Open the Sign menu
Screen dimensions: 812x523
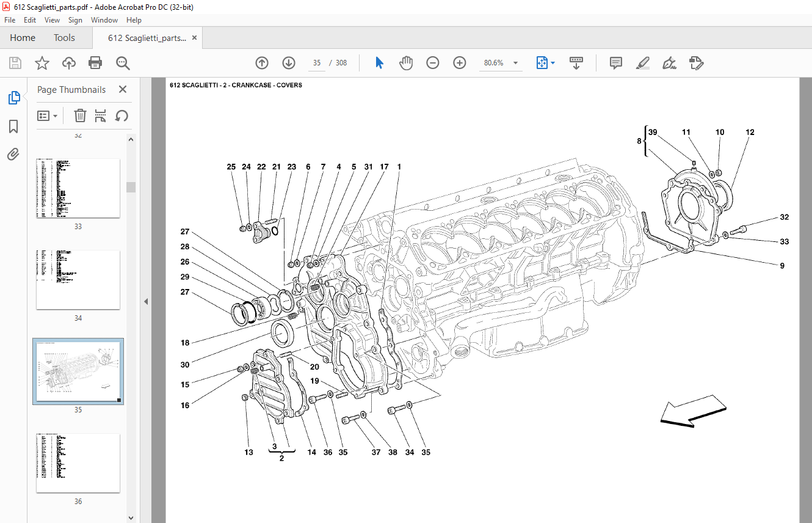[75, 20]
